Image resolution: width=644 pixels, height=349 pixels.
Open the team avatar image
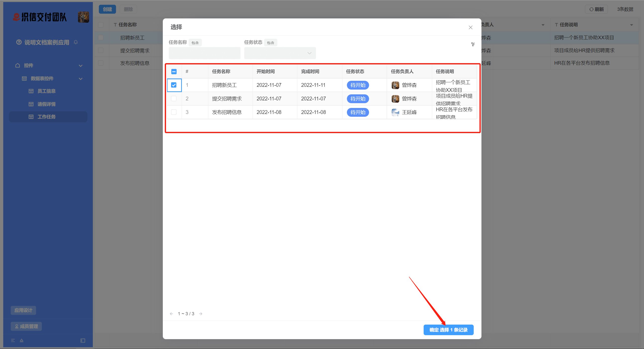pos(83,17)
